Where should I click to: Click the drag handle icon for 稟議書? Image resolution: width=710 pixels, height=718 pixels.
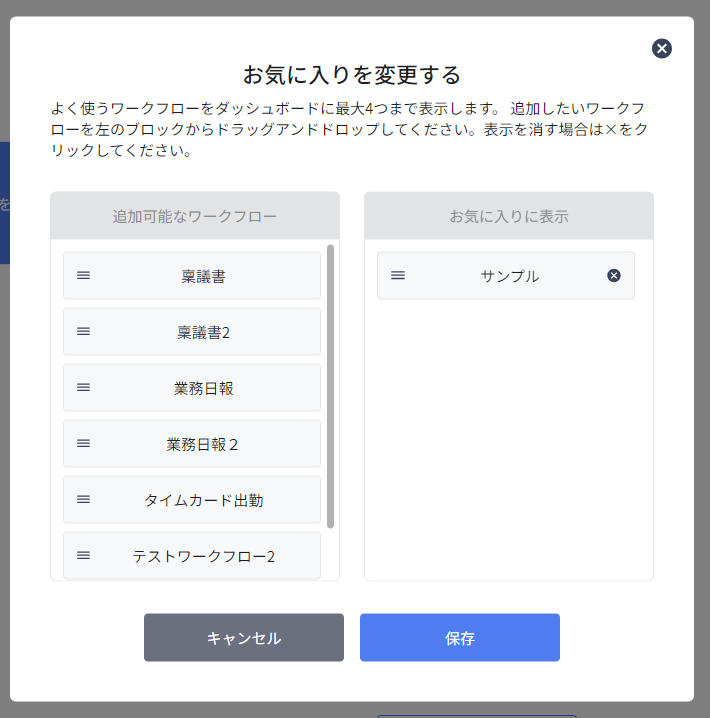(x=83, y=275)
